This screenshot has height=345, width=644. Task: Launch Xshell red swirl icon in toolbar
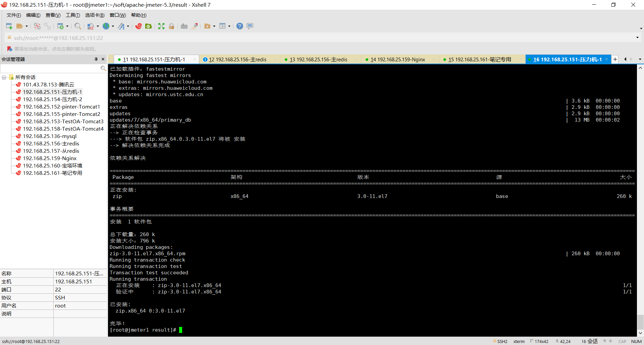pos(139,26)
